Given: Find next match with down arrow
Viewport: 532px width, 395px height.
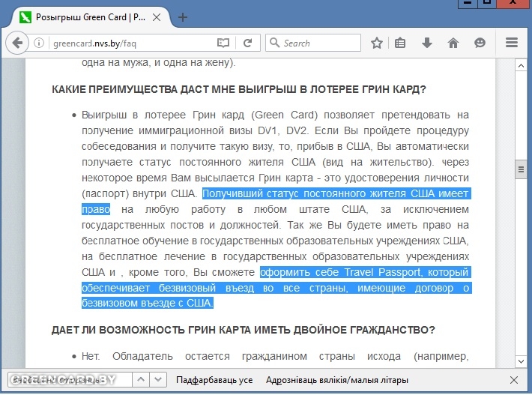Looking at the screenshot, I should (160, 380).
